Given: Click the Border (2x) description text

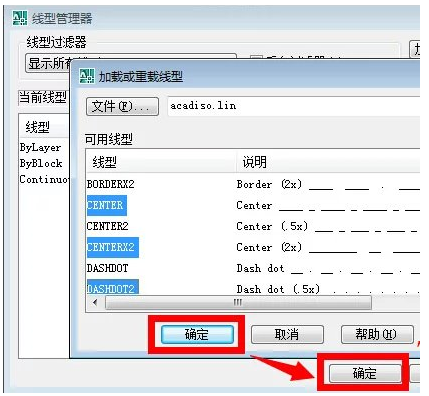Looking at the screenshot, I should pos(269,184).
